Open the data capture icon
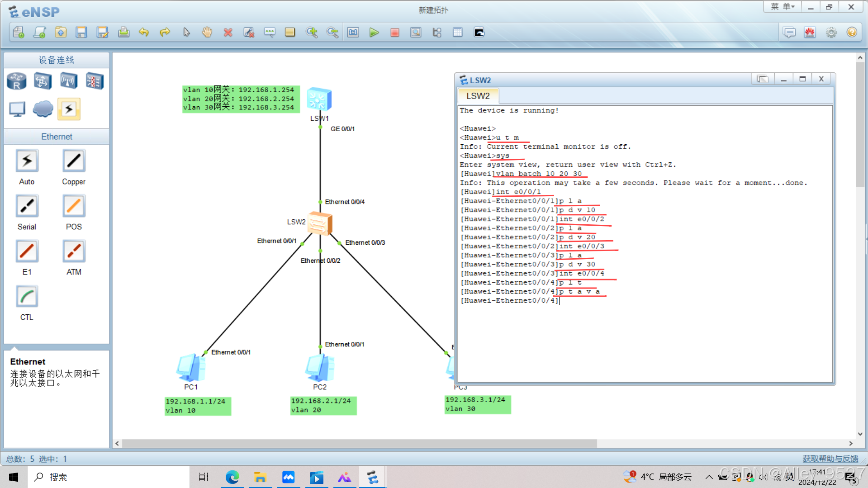 click(416, 32)
